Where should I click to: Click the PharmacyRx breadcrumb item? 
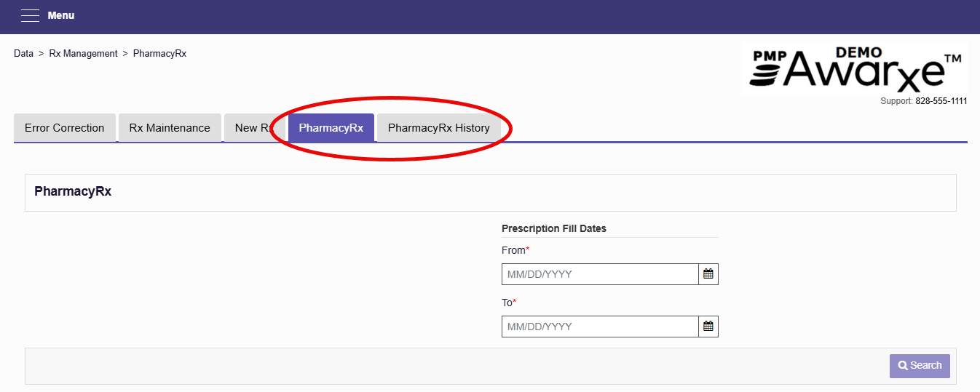(159, 54)
